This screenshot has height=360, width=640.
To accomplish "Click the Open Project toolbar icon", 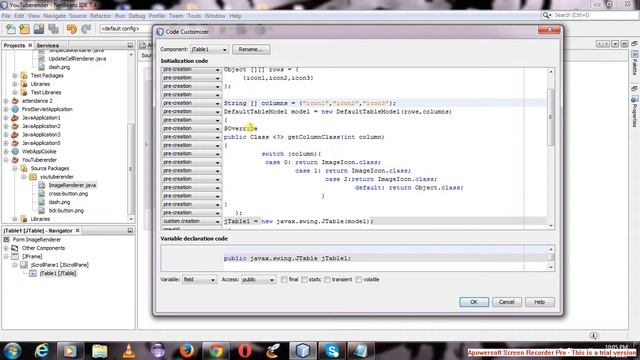I will [x=39, y=29].
